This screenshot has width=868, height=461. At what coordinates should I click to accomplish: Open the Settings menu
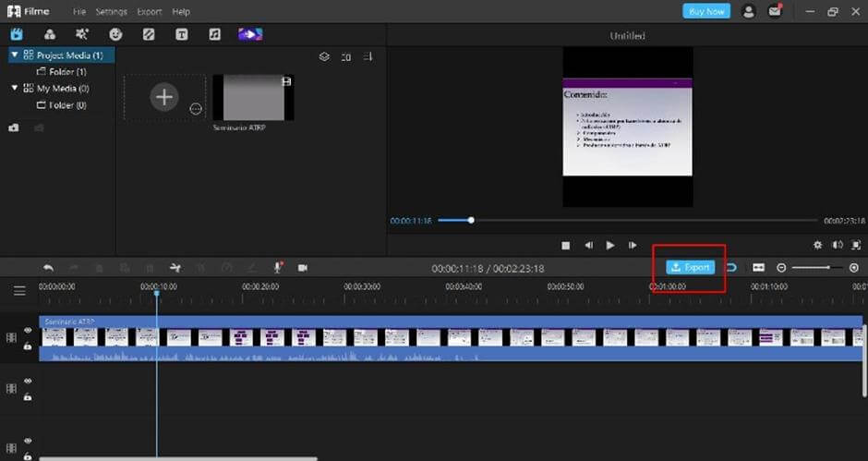[111, 12]
